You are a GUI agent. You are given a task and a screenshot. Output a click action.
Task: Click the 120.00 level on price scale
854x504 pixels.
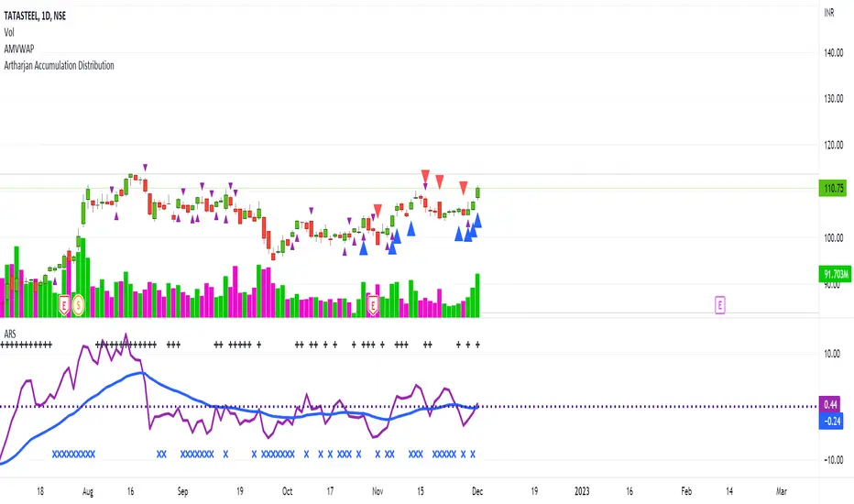click(x=833, y=145)
